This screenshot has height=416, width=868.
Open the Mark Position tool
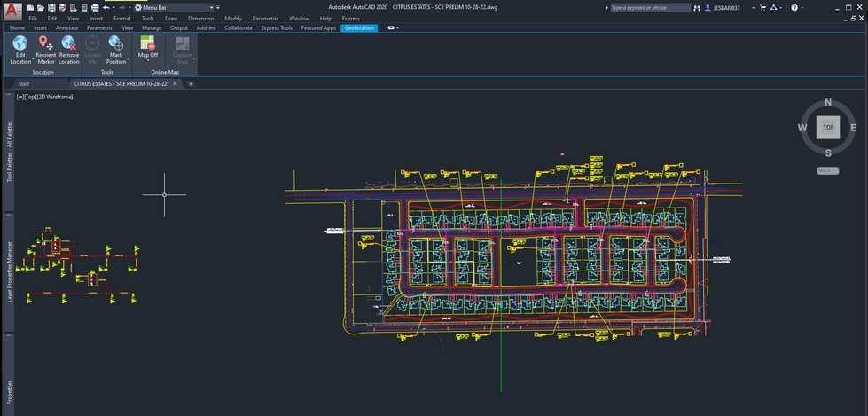pos(116,43)
